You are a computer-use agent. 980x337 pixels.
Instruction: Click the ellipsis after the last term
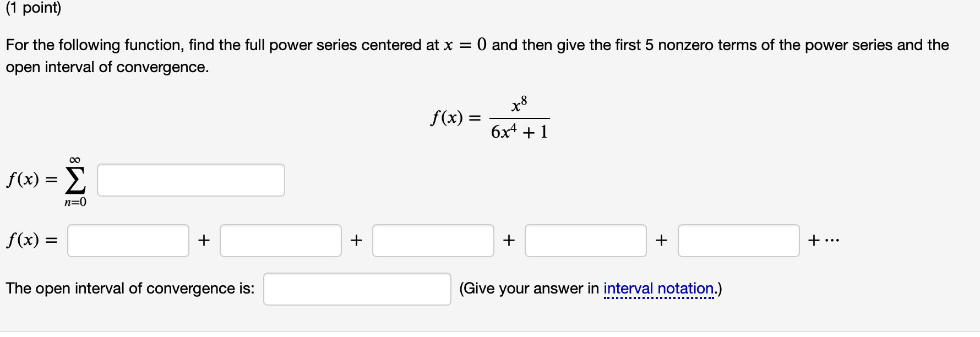point(832,240)
